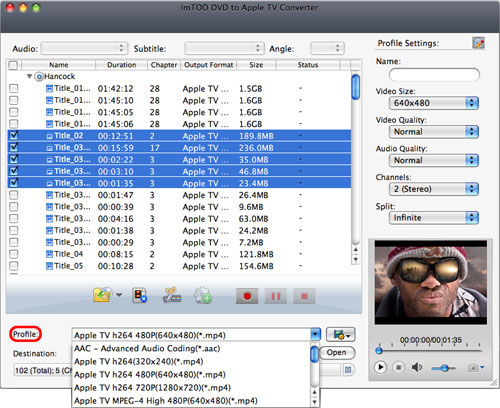The width and height of the screenshot is (500, 408).
Task: Open the clip scissors tool
Action: tap(172, 295)
